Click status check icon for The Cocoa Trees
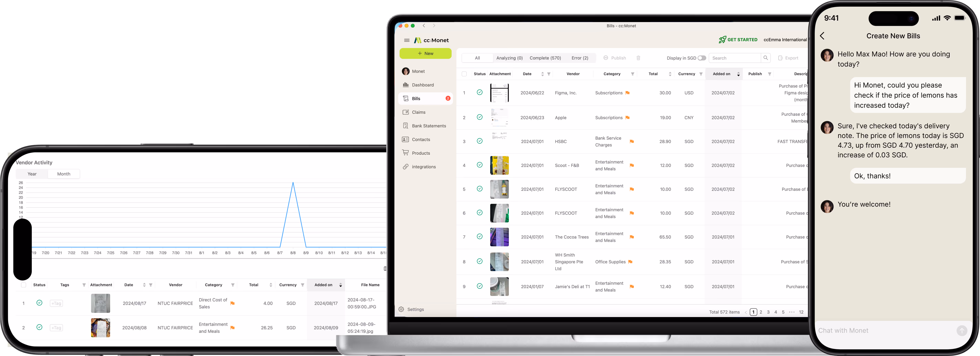Viewport: 980px width, 356px height. pyautogui.click(x=479, y=236)
